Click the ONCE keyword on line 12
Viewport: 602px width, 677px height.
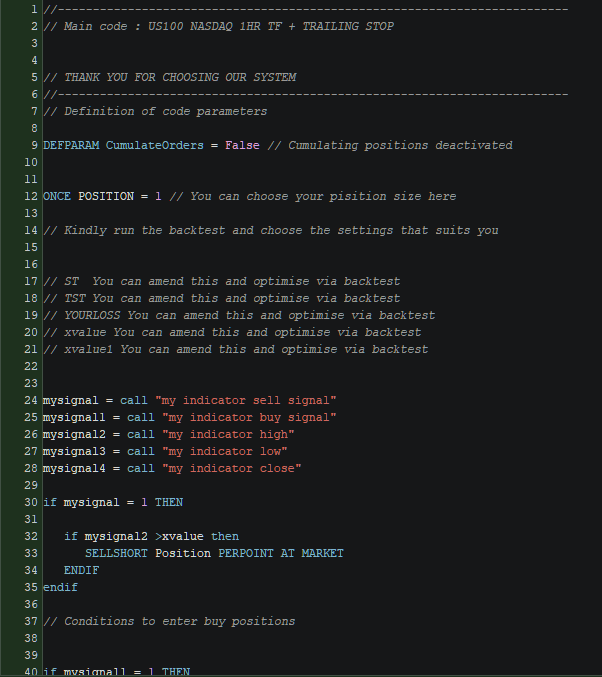pos(57,196)
